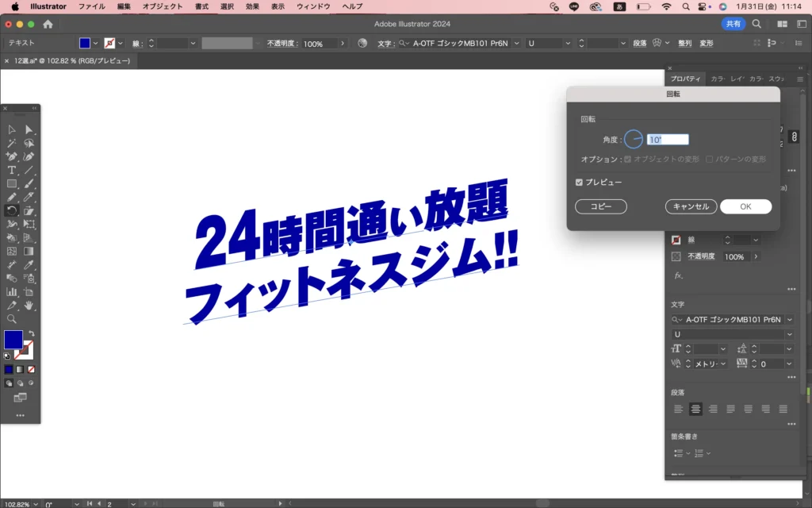Image resolution: width=812 pixels, height=508 pixels.
Task: Switch to the プロパティ panel tab
Action: [x=685, y=79]
